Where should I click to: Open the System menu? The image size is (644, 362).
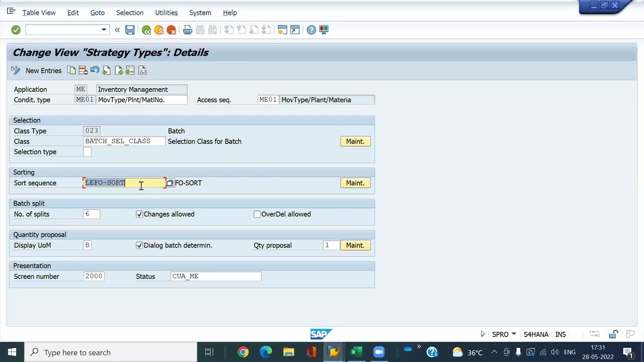click(x=200, y=13)
